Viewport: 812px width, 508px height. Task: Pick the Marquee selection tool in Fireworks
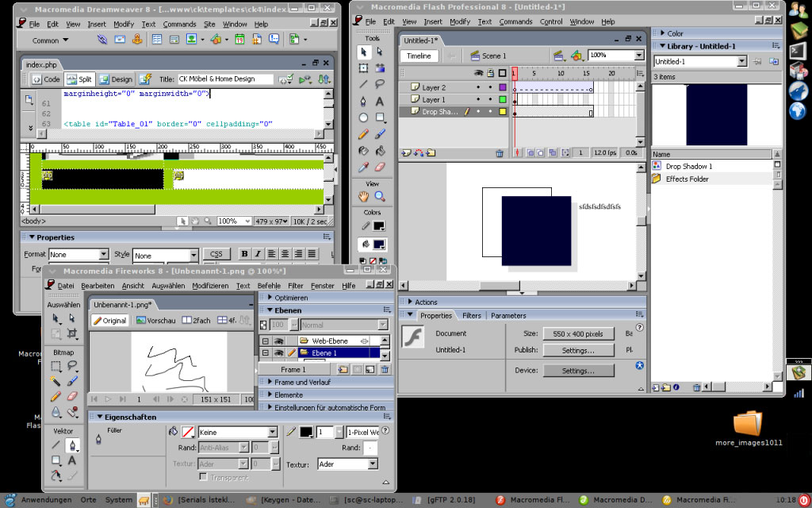click(x=56, y=365)
